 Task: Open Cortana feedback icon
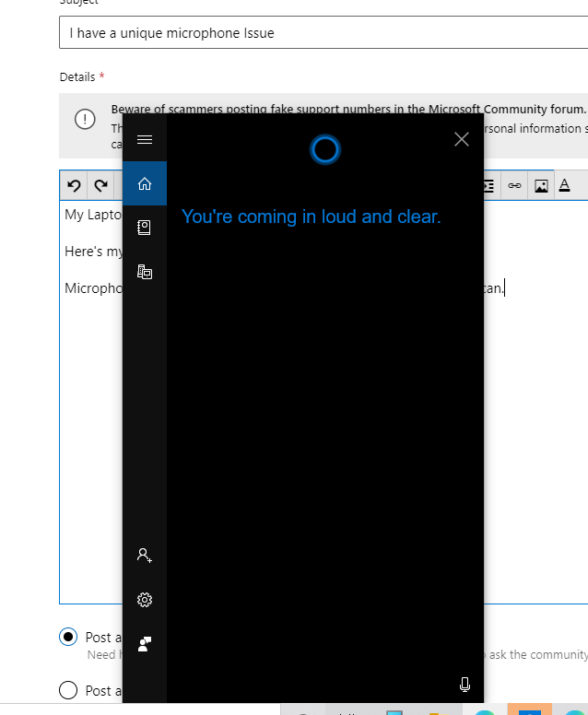point(145,644)
